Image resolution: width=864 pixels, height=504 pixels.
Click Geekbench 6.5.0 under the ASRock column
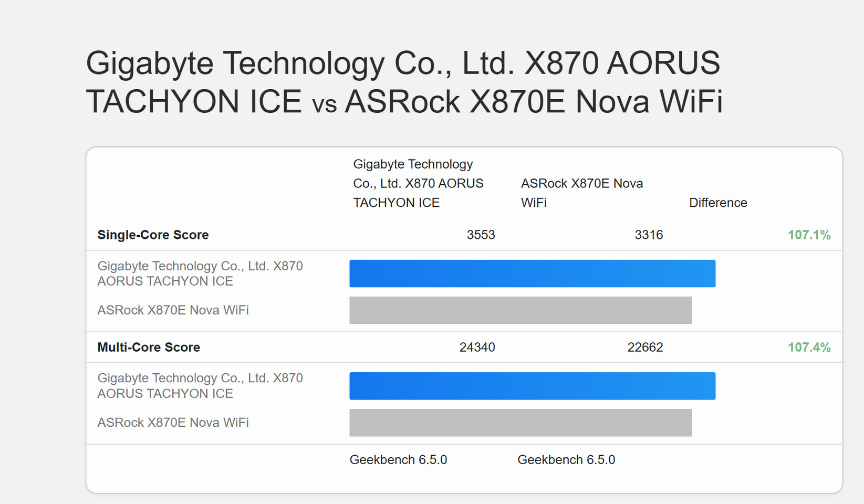566,460
